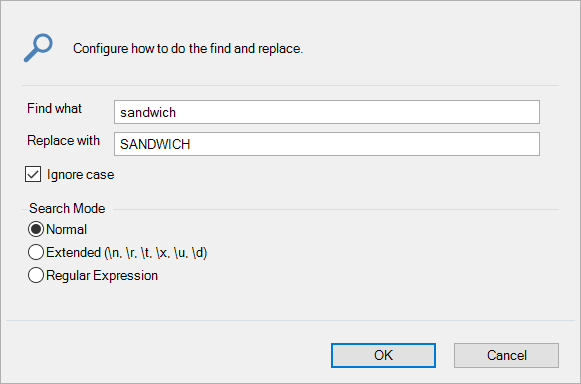Click the checkmark inside the Ignore case box
581x384 pixels.
click(x=33, y=174)
